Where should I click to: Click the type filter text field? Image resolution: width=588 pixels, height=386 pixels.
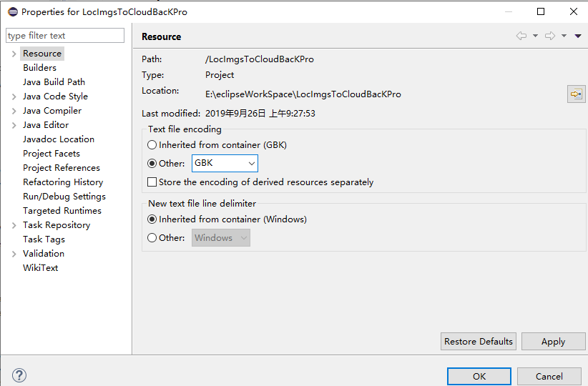click(65, 36)
